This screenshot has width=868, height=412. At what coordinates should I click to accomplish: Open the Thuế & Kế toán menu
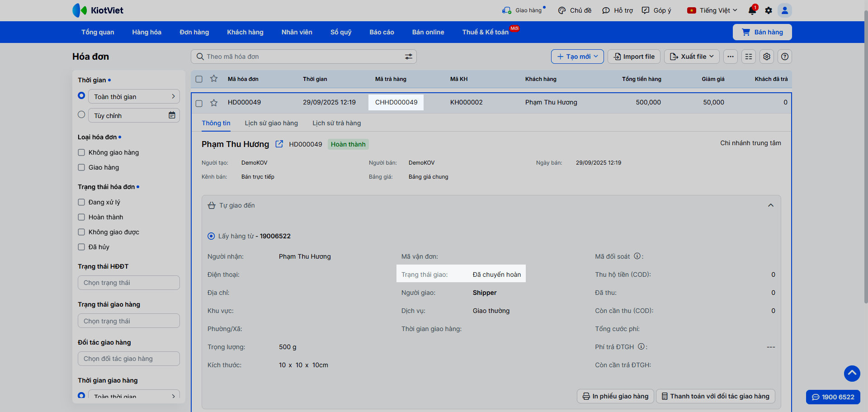[x=486, y=32]
